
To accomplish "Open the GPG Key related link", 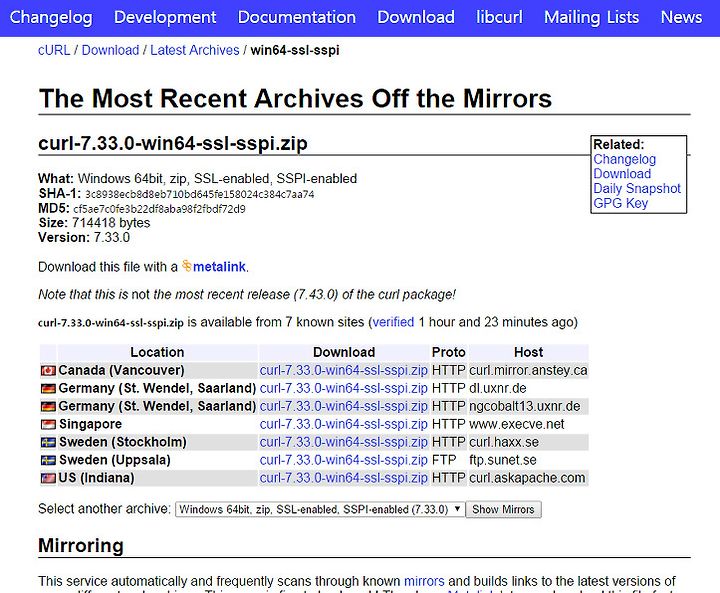I will [x=620, y=203].
